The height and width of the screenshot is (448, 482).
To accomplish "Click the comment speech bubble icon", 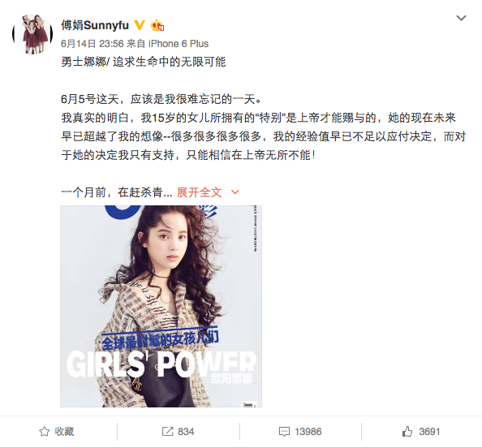I will tap(284, 432).
